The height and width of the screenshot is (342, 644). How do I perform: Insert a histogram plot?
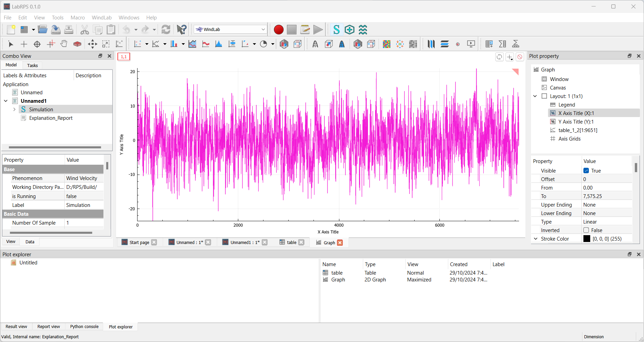pos(219,44)
